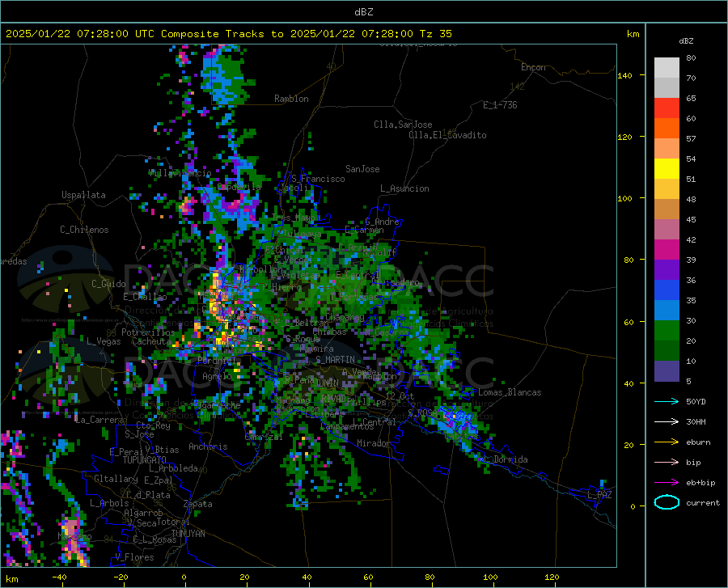
Task: Click the 140 km vertical axis tick
Action: pyautogui.click(x=625, y=75)
